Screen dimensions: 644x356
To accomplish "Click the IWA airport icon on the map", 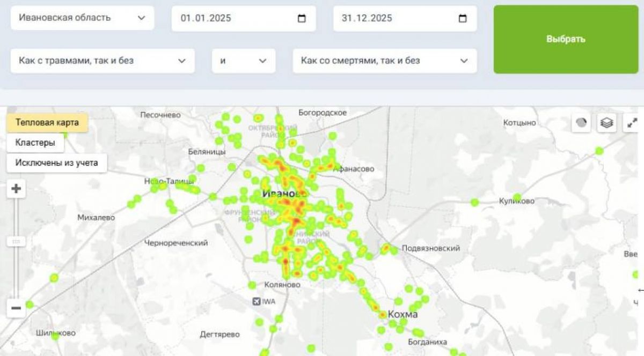I will [x=257, y=301].
